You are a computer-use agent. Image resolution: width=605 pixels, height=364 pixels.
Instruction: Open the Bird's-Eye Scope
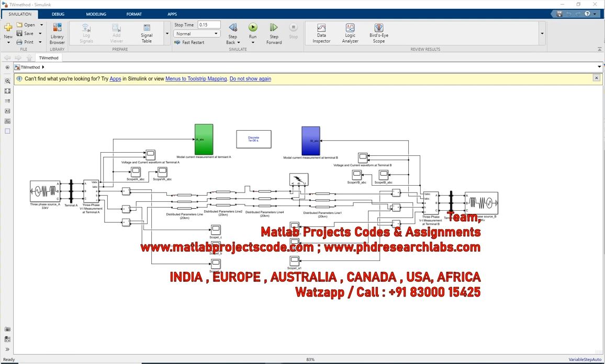tap(379, 33)
